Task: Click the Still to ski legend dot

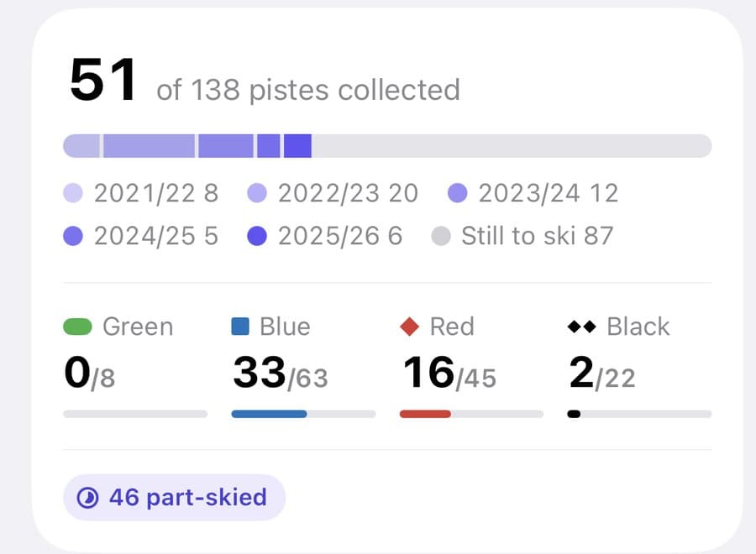Action: pyautogui.click(x=441, y=236)
